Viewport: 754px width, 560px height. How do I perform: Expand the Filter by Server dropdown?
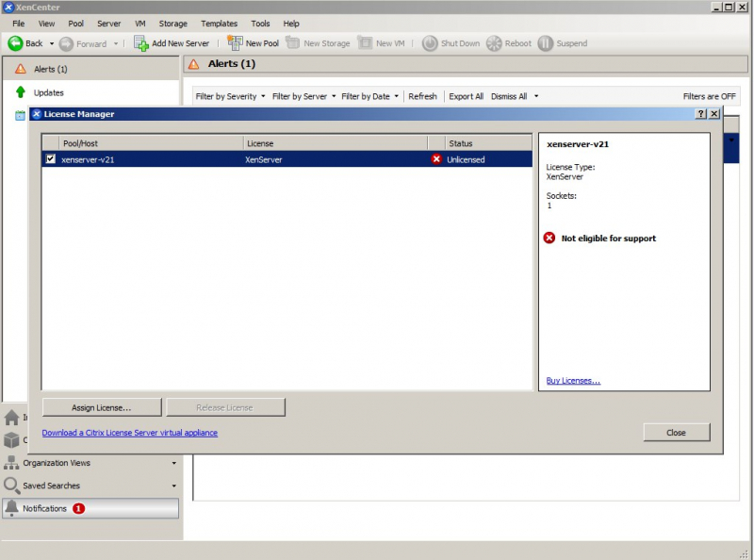(303, 96)
